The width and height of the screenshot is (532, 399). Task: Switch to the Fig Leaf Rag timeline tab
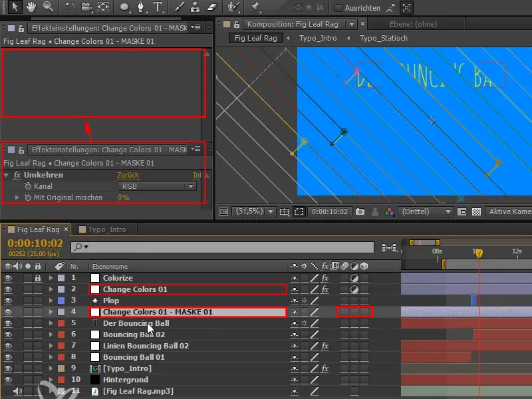pyautogui.click(x=39, y=229)
